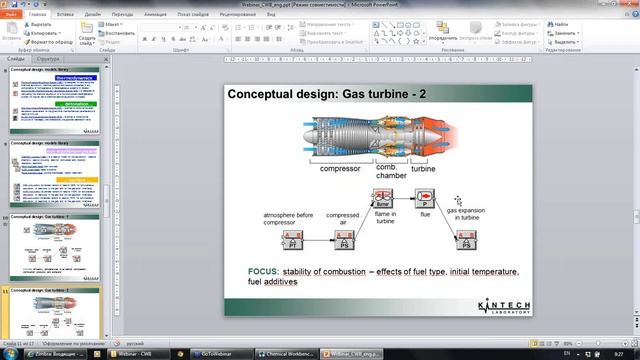Image resolution: width=640 pixels, height=360 pixels.
Task: Click Найти (find) in editing group
Action: pyautogui.click(x=558, y=24)
